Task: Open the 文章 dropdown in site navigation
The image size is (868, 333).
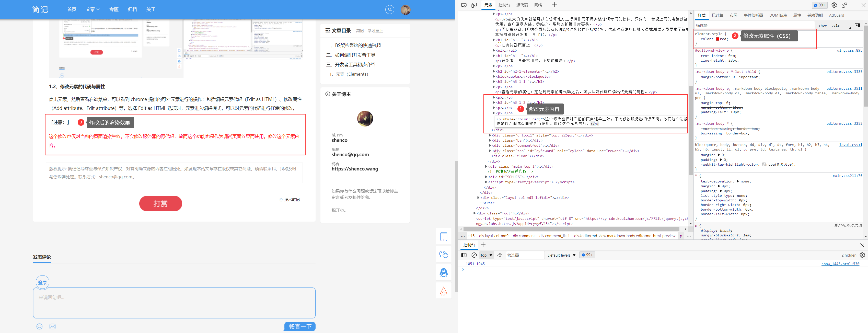Action: pos(93,9)
